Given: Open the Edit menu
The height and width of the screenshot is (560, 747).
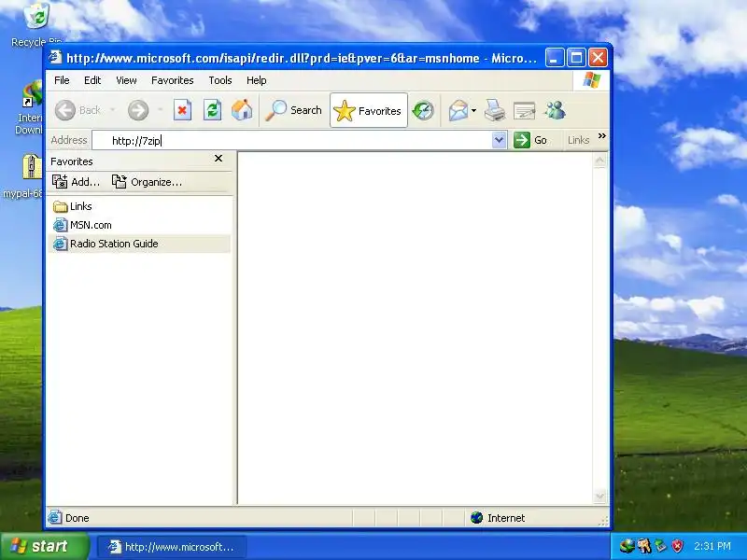Looking at the screenshot, I should [x=92, y=80].
